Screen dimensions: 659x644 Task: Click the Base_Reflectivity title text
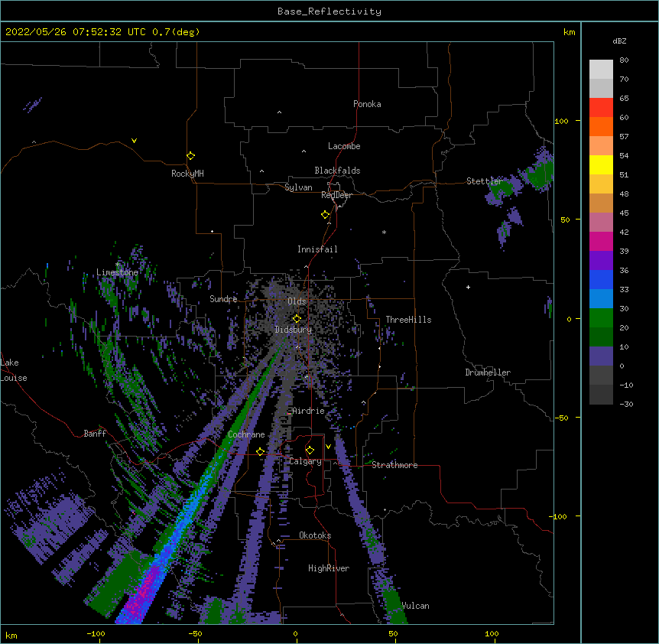pyautogui.click(x=329, y=11)
